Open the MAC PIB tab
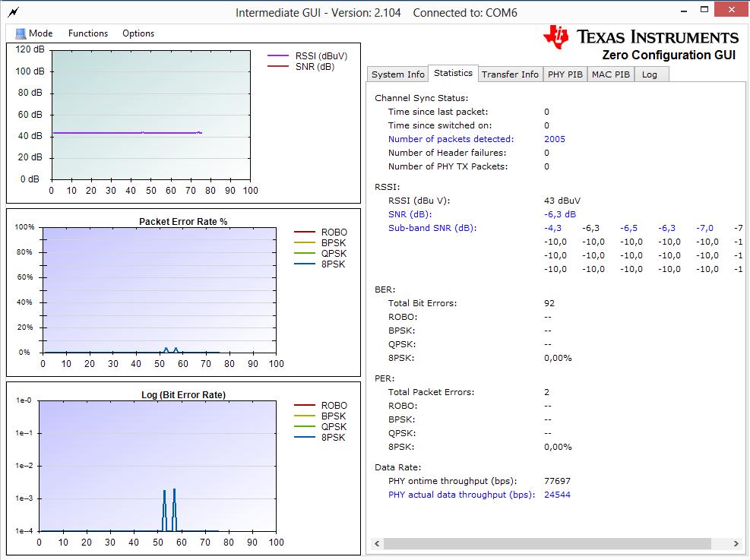Viewport: 750px width, 560px height. coord(611,74)
